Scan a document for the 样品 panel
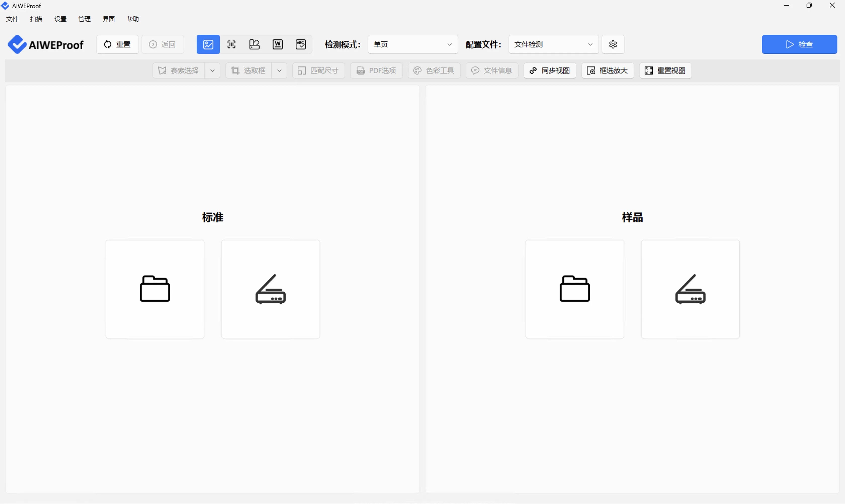Viewport: 845px width, 504px height. click(x=690, y=289)
